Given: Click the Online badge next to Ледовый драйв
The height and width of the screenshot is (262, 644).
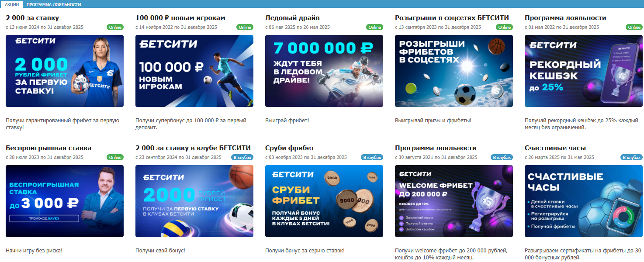Looking at the screenshot, I should (375, 27).
